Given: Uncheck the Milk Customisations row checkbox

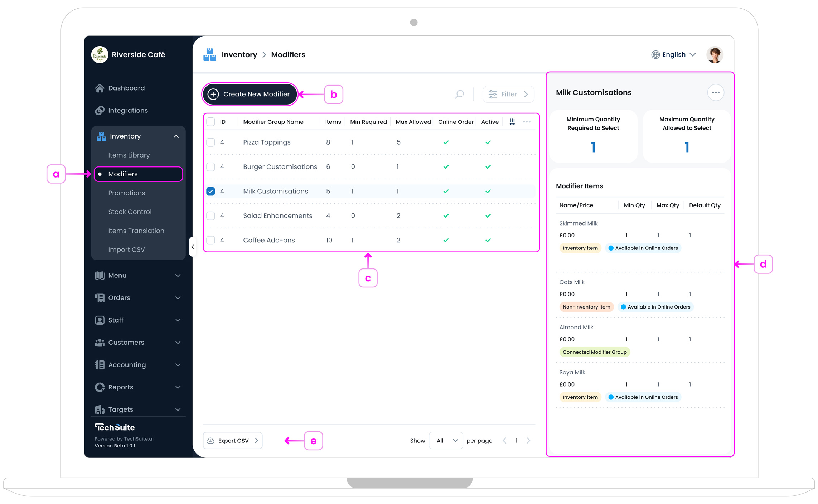Looking at the screenshot, I should point(210,191).
